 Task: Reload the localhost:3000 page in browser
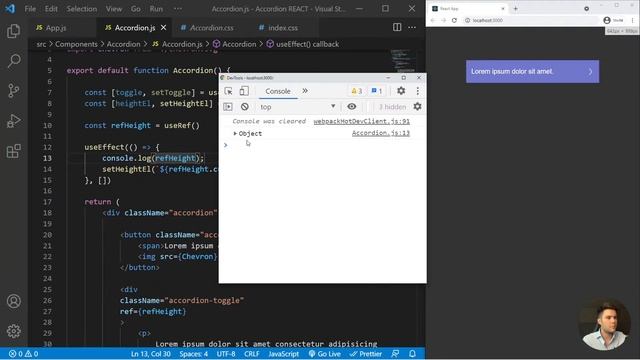pyautogui.click(x=454, y=20)
